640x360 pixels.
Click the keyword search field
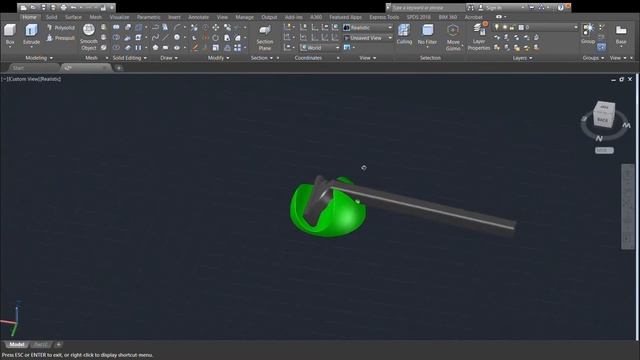(x=427, y=7)
